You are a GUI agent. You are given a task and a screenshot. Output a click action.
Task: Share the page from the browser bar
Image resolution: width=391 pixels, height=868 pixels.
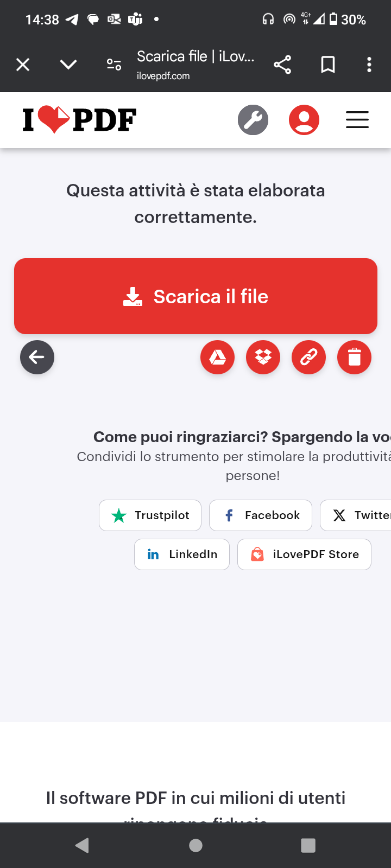pyautogui.click(x=282, y=65)
